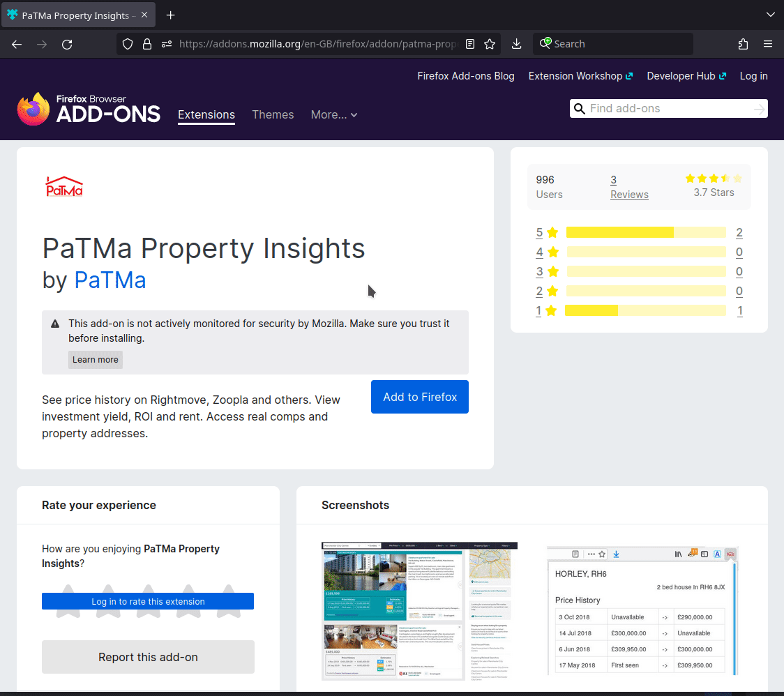Viewport: 784px width, 696px height.
Task: Click the PaTMa Property Insights heading
Action: 204,248
